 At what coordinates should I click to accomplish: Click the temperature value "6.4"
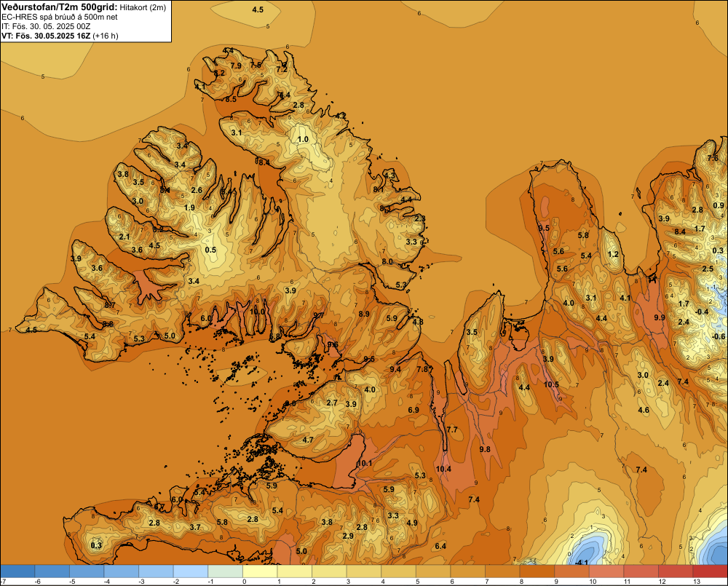pos(440,546)
